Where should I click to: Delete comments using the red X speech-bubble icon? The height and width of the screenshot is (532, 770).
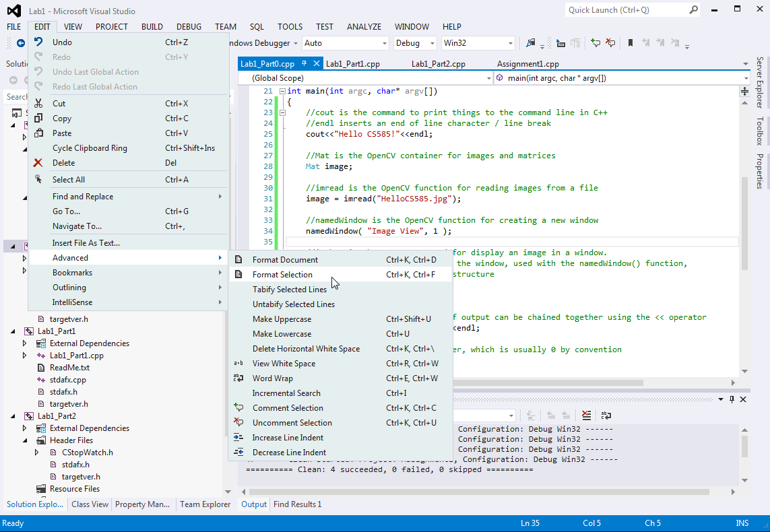[x=610, y=42]
